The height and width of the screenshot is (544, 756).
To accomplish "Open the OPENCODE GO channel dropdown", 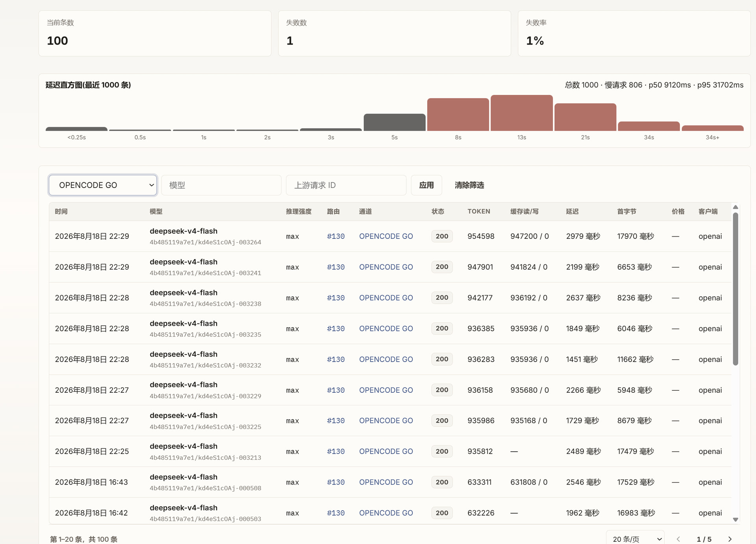I will pyautogui.click(x=103, y=185).
